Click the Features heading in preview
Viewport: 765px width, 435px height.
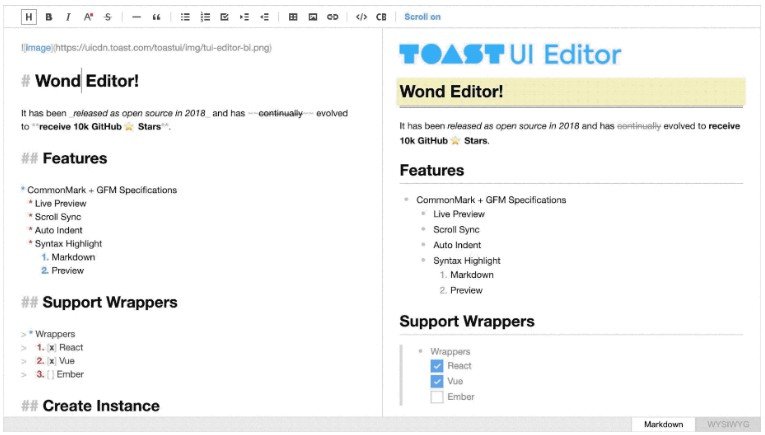pyautogui.click(x=432, y=170)
